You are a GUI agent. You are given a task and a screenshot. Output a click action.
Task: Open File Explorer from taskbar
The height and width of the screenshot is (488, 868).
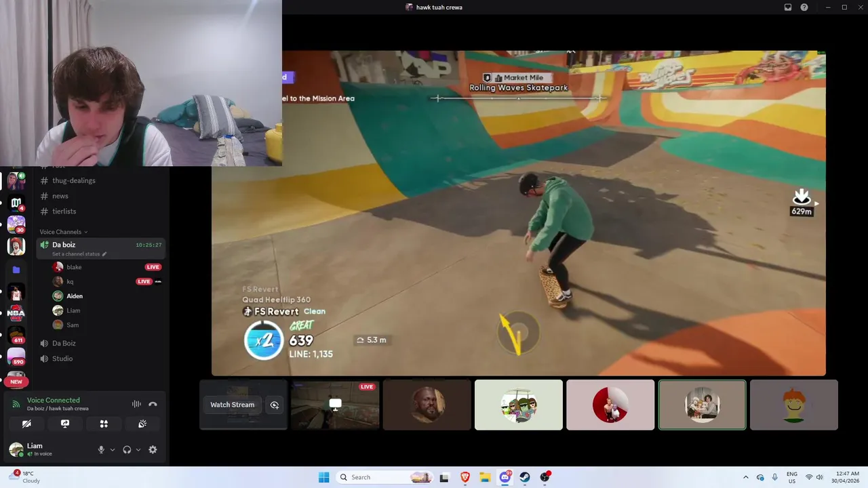coord(485,477)
